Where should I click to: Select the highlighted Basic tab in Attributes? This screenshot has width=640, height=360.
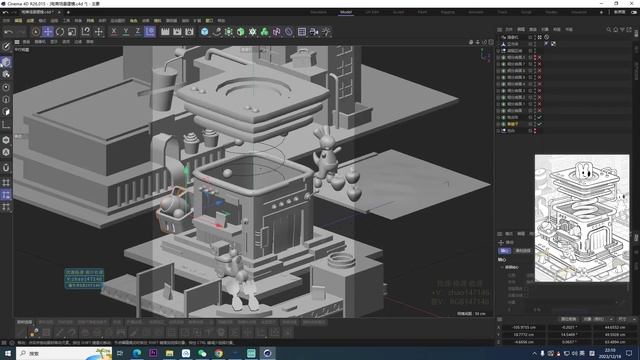click(504, 251)
